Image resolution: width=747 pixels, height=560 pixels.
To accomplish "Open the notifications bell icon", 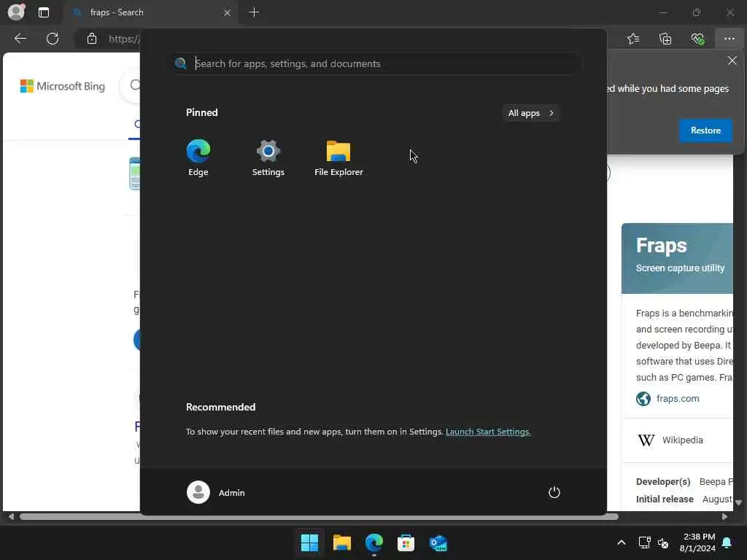I will click(x=727, y=542).
